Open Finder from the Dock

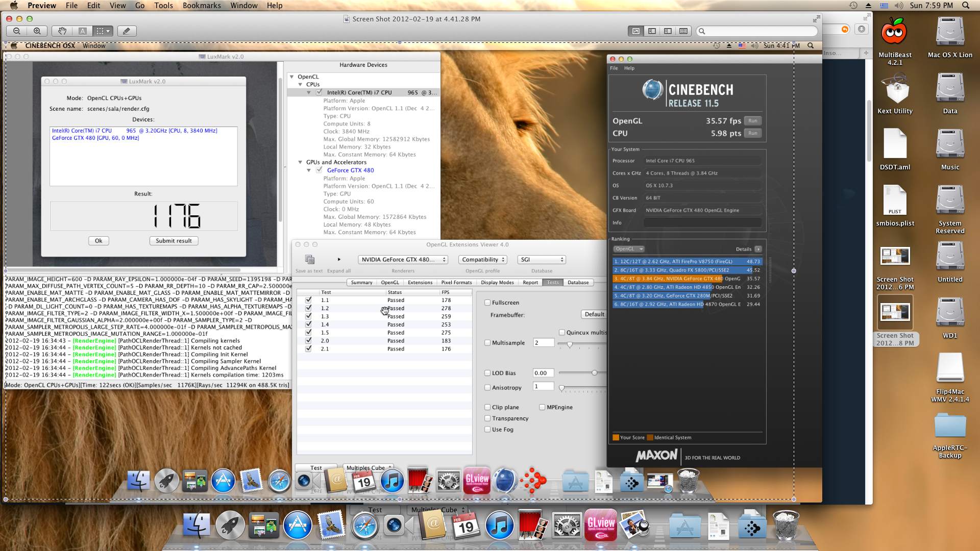click(197, 525)
